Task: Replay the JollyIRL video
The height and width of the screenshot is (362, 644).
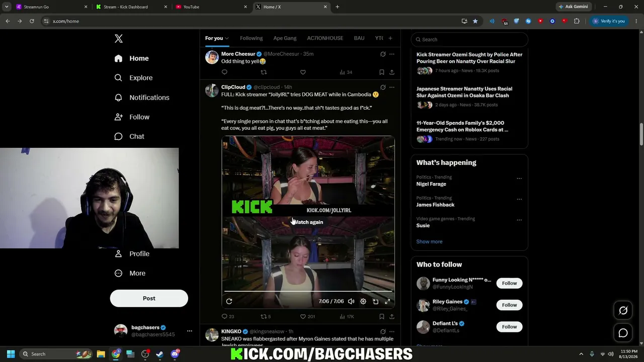Action: tap(229, 301)
